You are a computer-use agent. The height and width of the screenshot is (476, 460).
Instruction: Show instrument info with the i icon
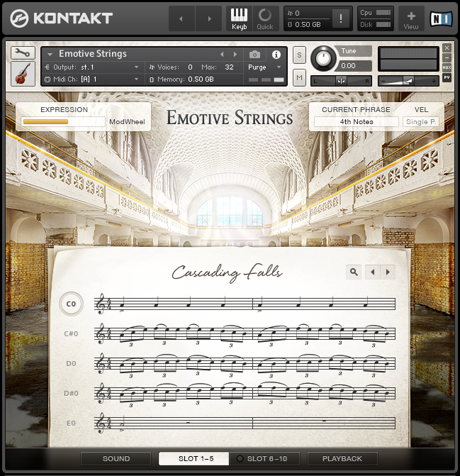tap(276, 55)
